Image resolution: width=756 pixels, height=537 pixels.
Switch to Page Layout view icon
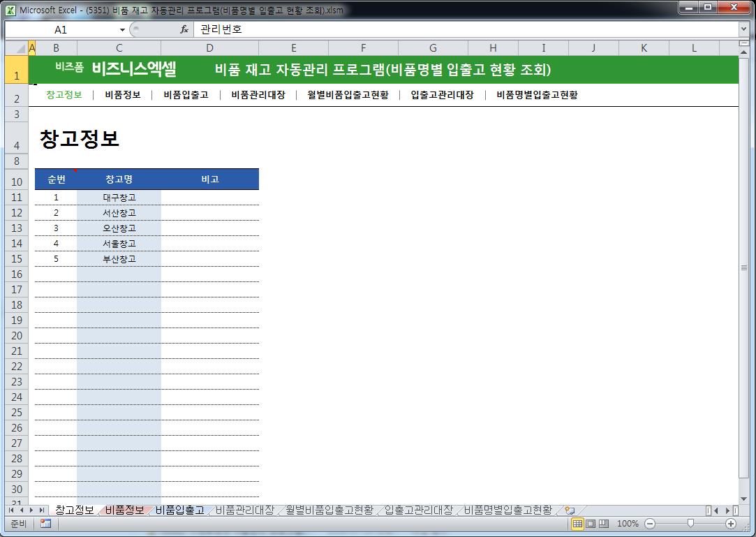click(x=591, y=524)
